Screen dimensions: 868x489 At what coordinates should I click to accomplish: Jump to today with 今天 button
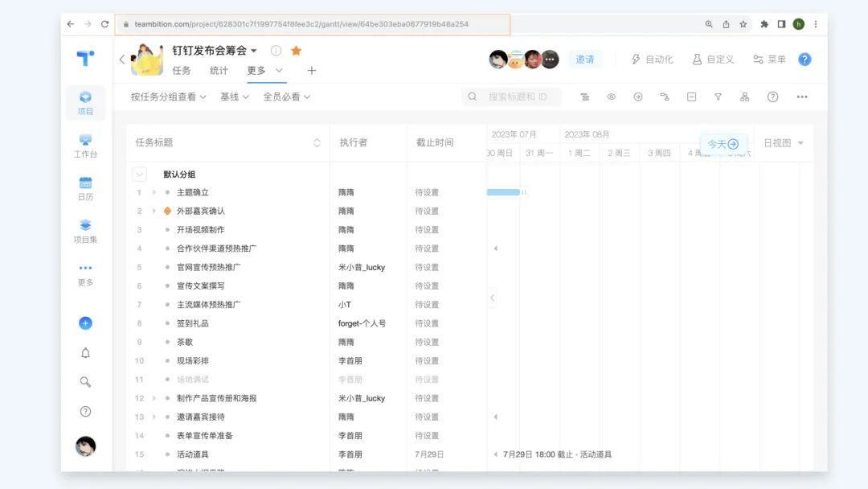tap(723, 144)
